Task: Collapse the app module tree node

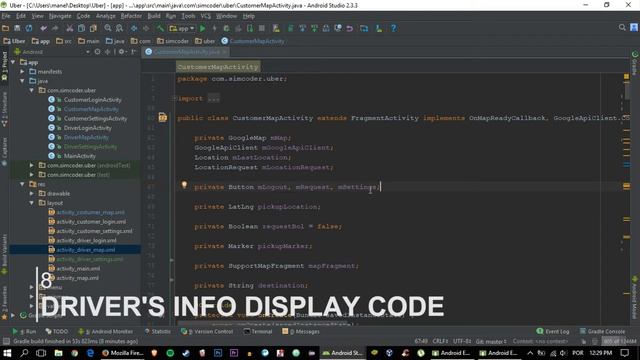Action: tap(13, 62)
